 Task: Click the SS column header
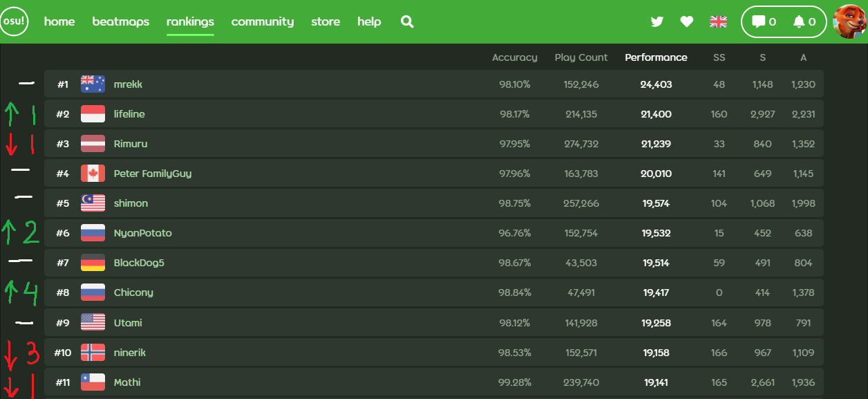(x=719, y=57)
